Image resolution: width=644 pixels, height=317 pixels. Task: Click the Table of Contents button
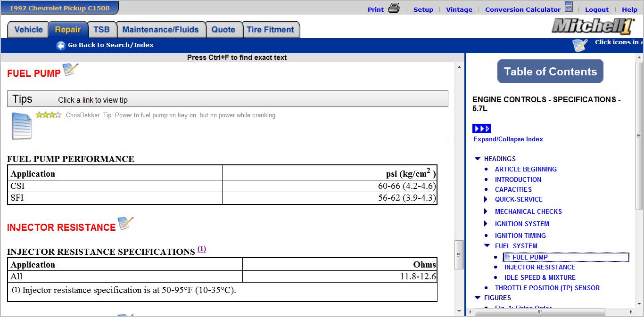coord(550,72)
